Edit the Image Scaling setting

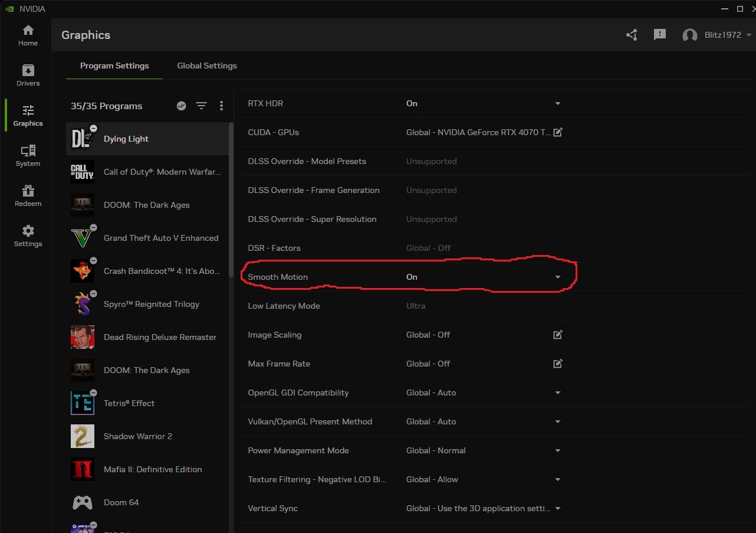pyautogui.click(x=558, y=335)
